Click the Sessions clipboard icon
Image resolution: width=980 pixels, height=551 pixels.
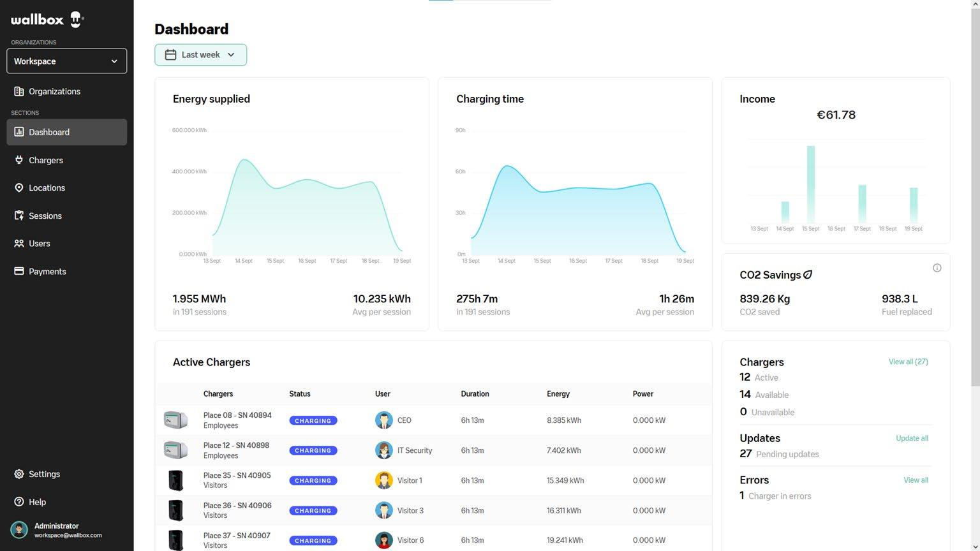19,216
